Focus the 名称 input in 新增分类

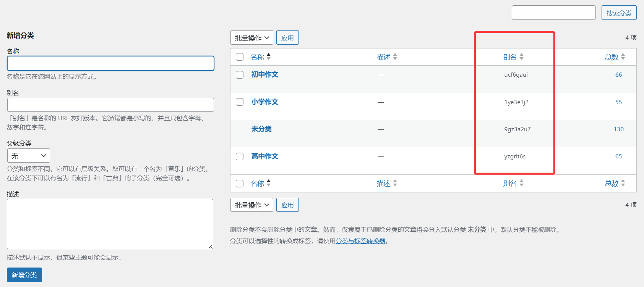pyautogui.click(x=110, y=63)
